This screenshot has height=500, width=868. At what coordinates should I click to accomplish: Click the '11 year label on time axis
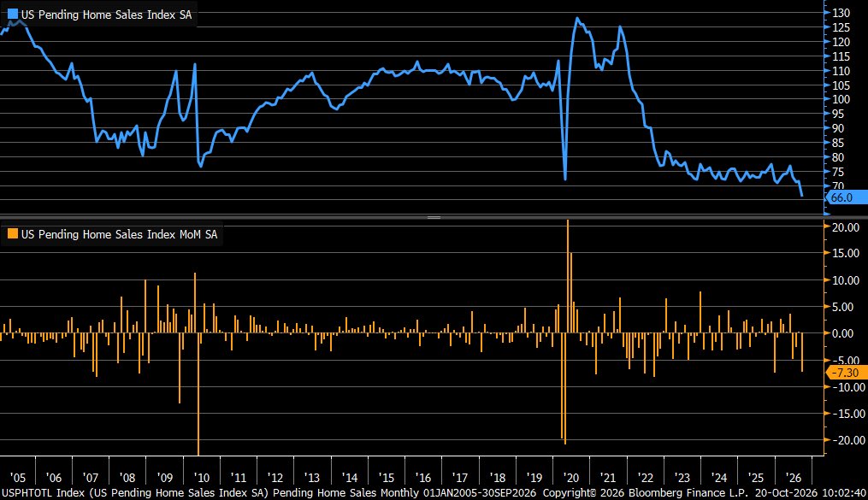(238, 477)
